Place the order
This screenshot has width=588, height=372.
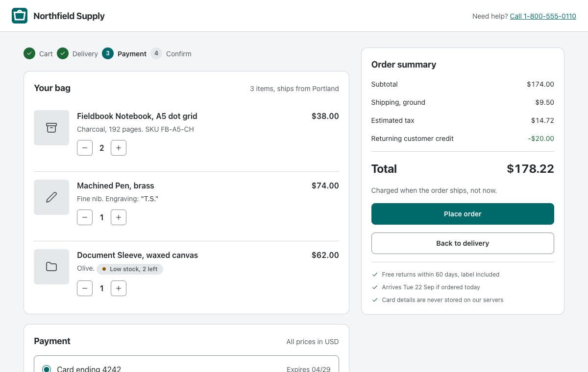(x=463, y=214)
